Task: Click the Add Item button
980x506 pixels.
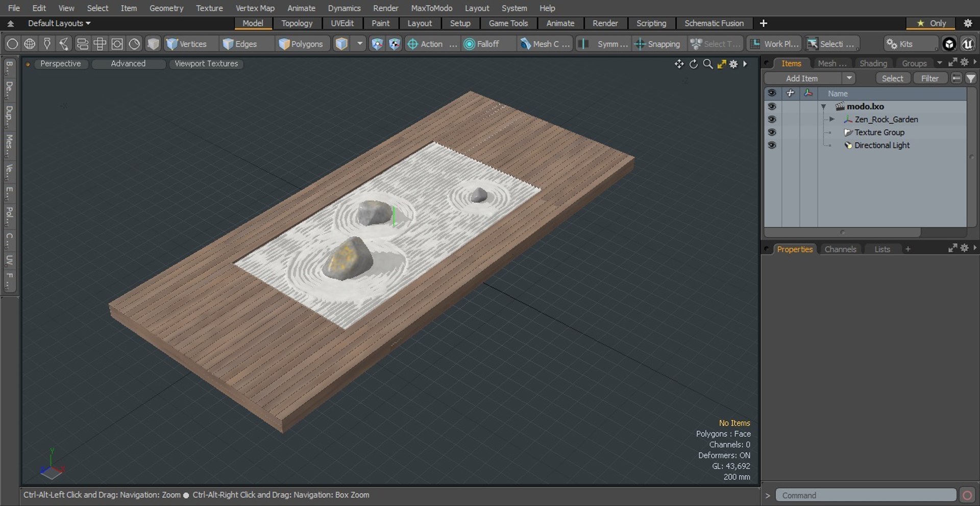Action: (x=802, y=78)
